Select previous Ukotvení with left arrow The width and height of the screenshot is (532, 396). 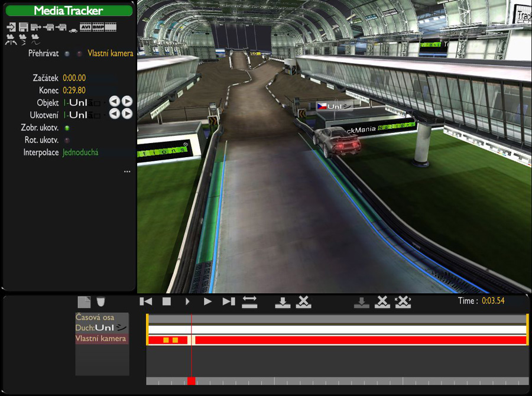click(115, 113)
